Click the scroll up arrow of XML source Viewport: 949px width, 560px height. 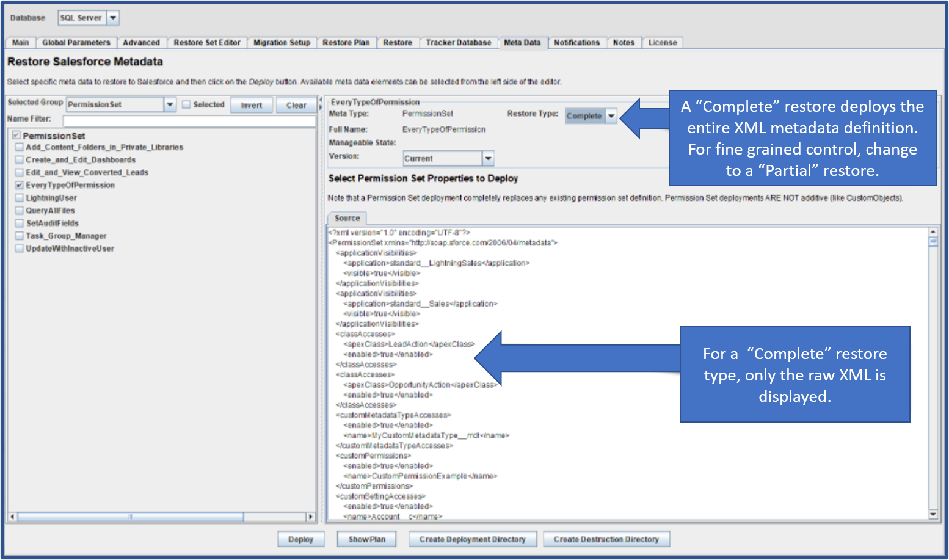[933, 232]
